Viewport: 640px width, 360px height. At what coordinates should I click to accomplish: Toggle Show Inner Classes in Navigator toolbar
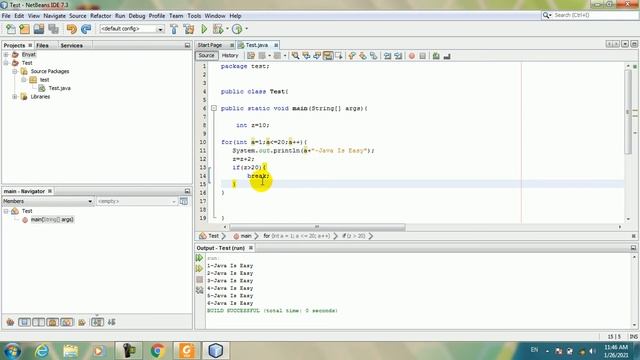(67, 322)
